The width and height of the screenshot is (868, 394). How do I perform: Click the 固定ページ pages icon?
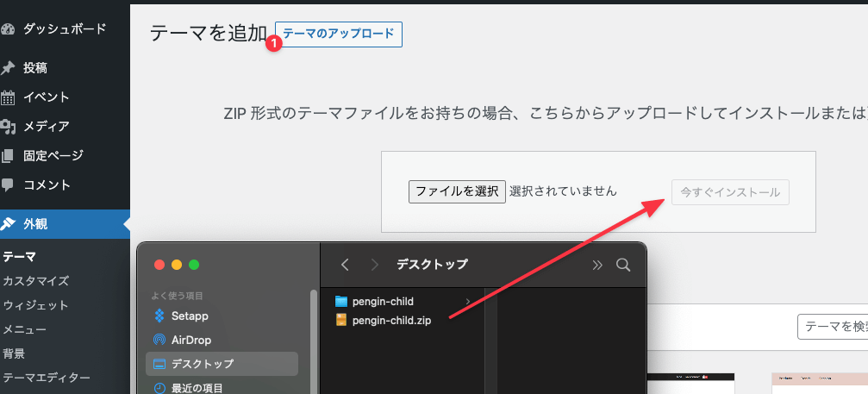pos(7,155)
